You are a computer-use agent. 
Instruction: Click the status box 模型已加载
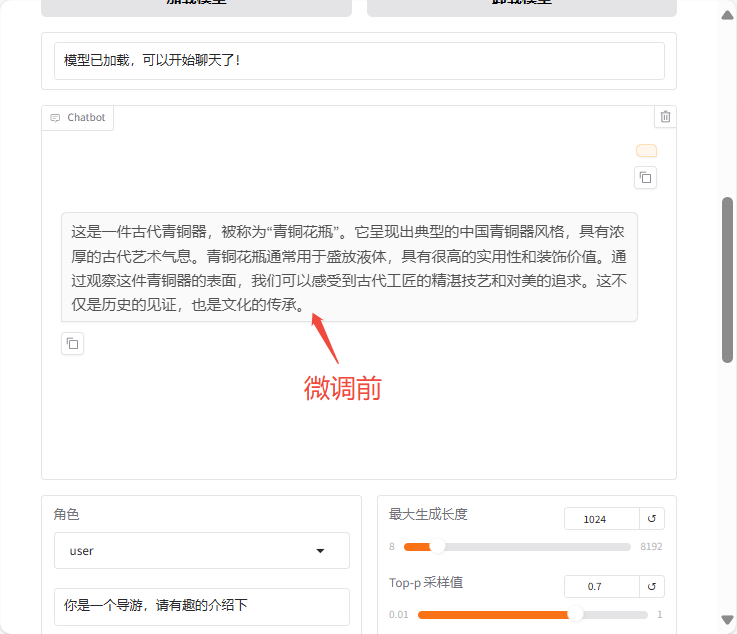pos(359,61)
